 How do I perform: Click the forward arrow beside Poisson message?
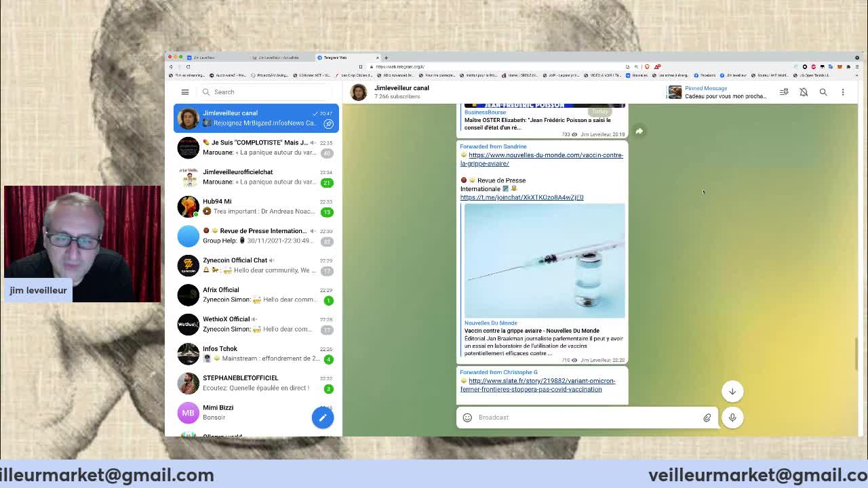[x=639, y=131]
